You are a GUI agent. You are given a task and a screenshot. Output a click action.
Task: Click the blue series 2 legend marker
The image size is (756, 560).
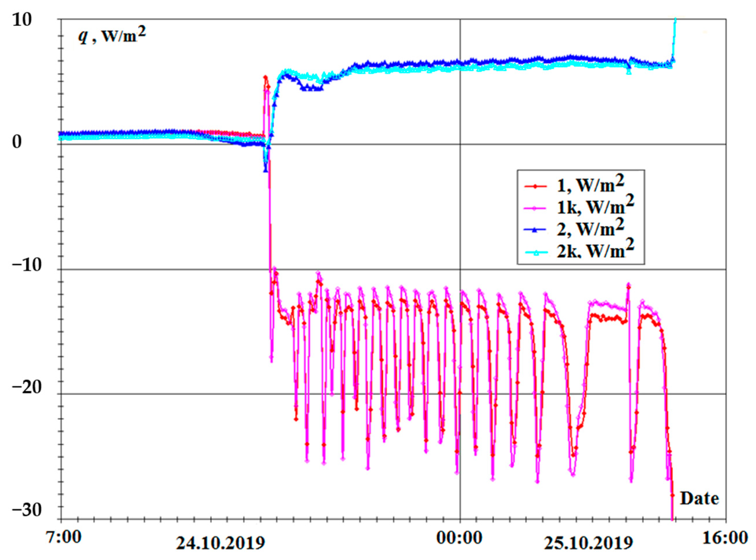click(535, 230)
